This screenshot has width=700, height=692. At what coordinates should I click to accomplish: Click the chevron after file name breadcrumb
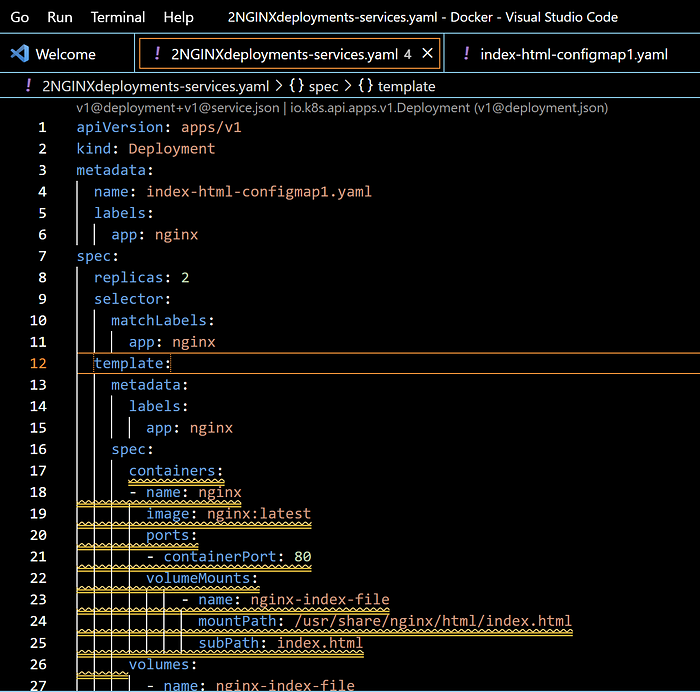click(279, 86)
